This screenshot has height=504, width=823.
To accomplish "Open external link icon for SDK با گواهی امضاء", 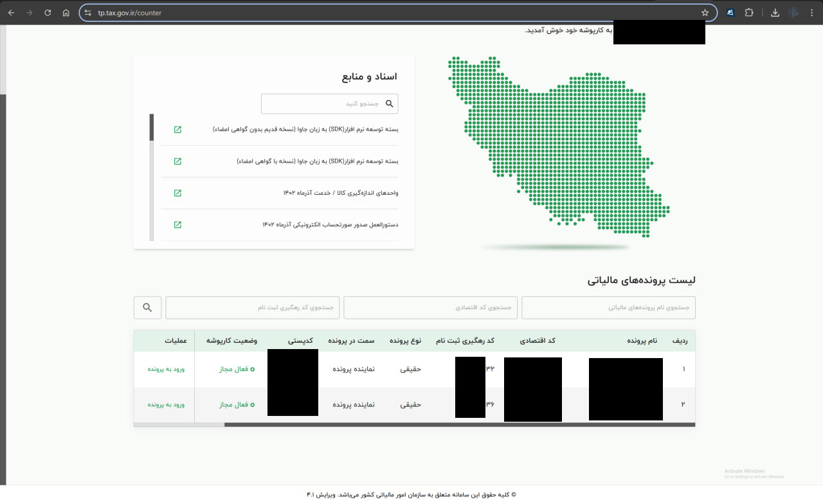I will pos(178,161).
